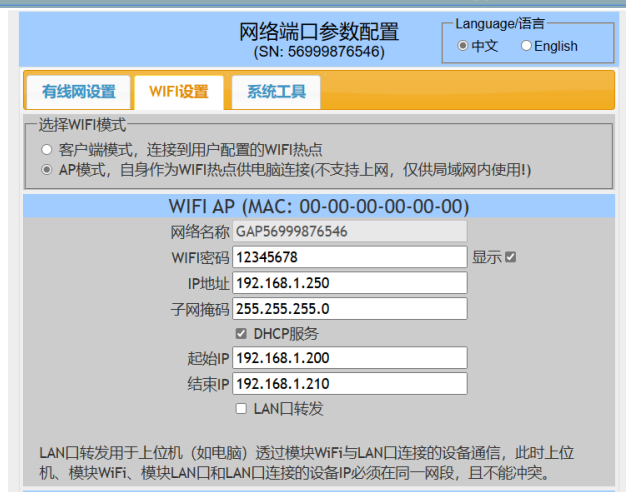Viewport: 626px width, 492px height.
Task: Click the 子网掩码 input field
Action: [350, 308]
